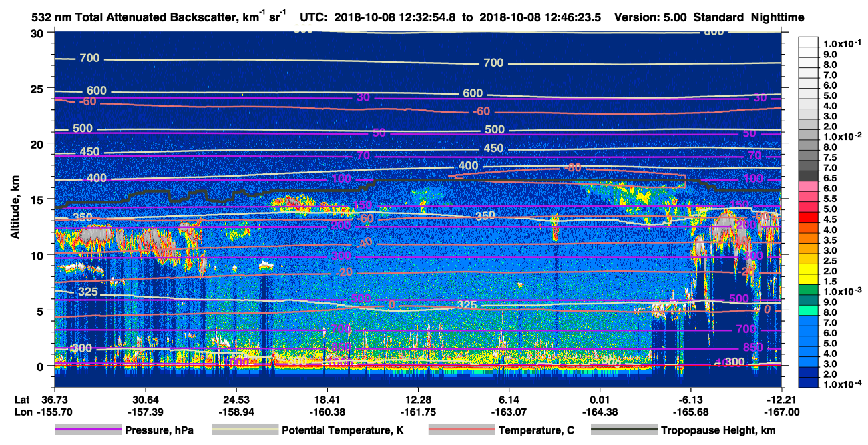Image resolution: width=868 pixels, height=445 pixels.
Task: Click the colorbar label 4.5
Action: [x=830, y=219]
